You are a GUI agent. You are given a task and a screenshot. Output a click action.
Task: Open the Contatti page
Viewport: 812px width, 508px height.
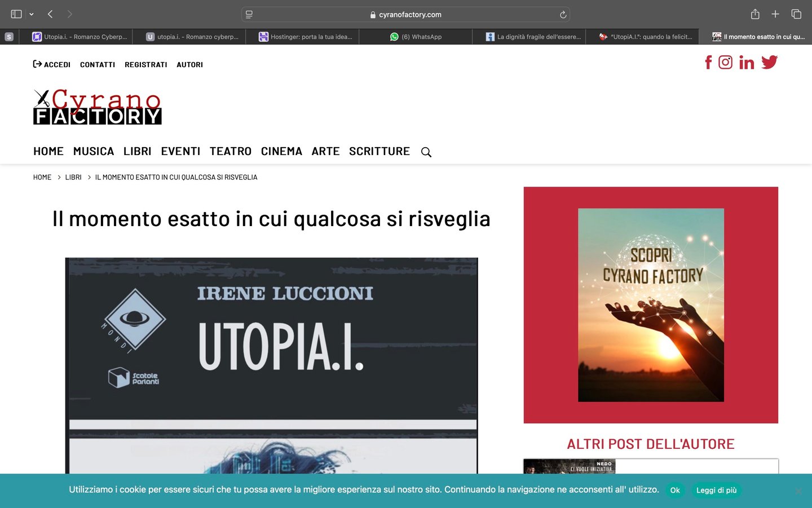tap(98, 65)
